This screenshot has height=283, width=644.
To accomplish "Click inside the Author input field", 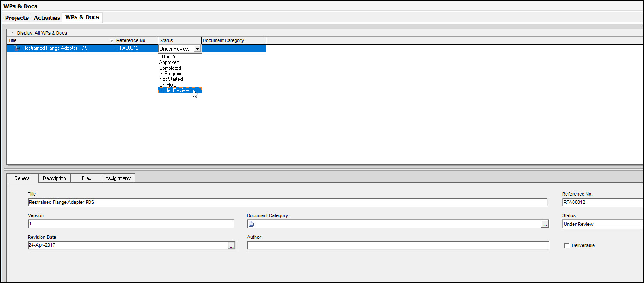I will pyautogui.click(x=398, y=245).
